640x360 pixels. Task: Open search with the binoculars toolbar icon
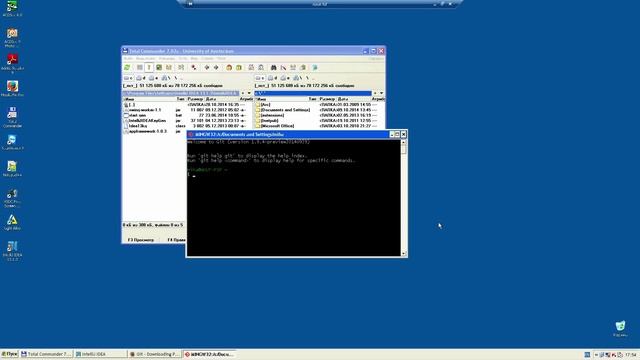point(273,67)
